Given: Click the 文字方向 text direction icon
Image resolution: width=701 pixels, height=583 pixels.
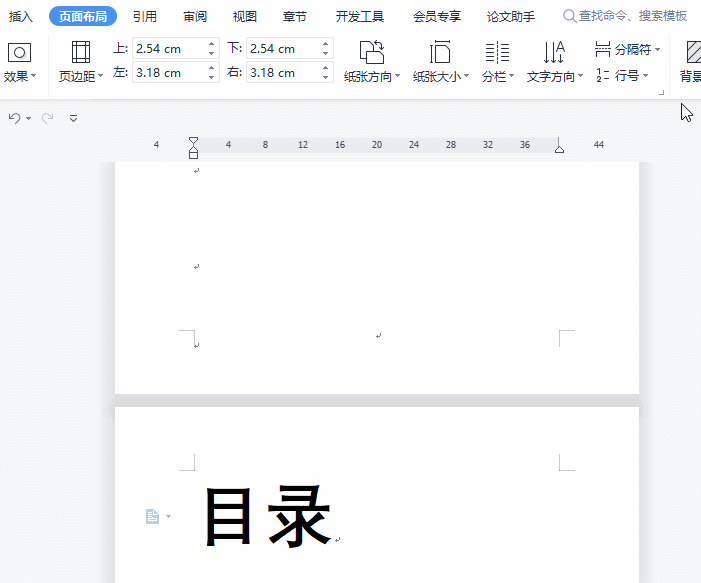Looking at the screenshot, I should [x=554, y=52].
